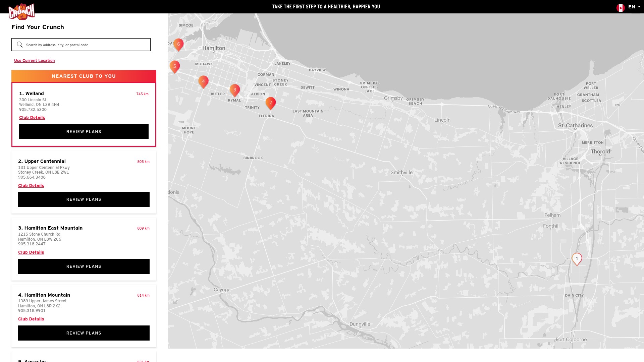Click the 'NEAREST CLUB TO YOU' banner
The width and height of the screenshot is (644, 362).
[84, 76]
